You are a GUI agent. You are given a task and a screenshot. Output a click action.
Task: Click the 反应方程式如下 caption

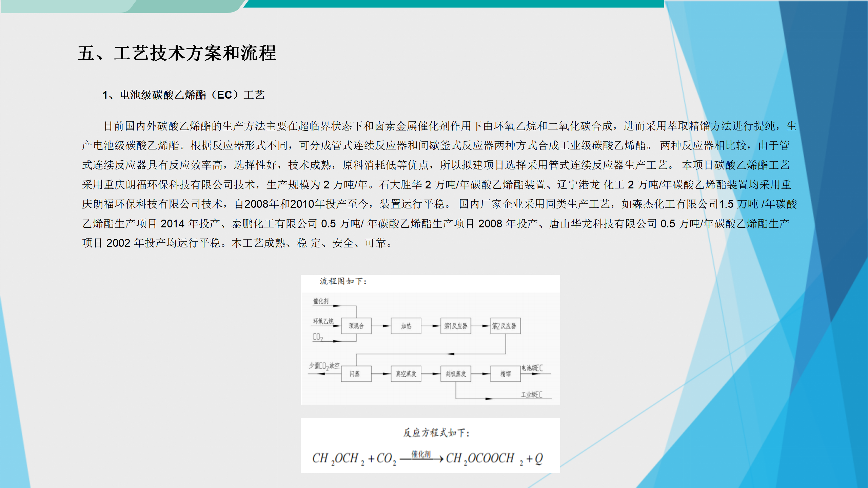click(436, 433)
